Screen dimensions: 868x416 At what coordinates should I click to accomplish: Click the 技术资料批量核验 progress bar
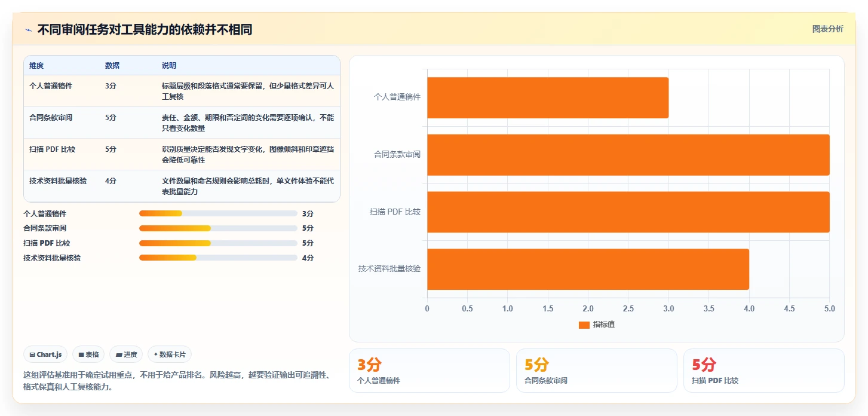(218, 258)
